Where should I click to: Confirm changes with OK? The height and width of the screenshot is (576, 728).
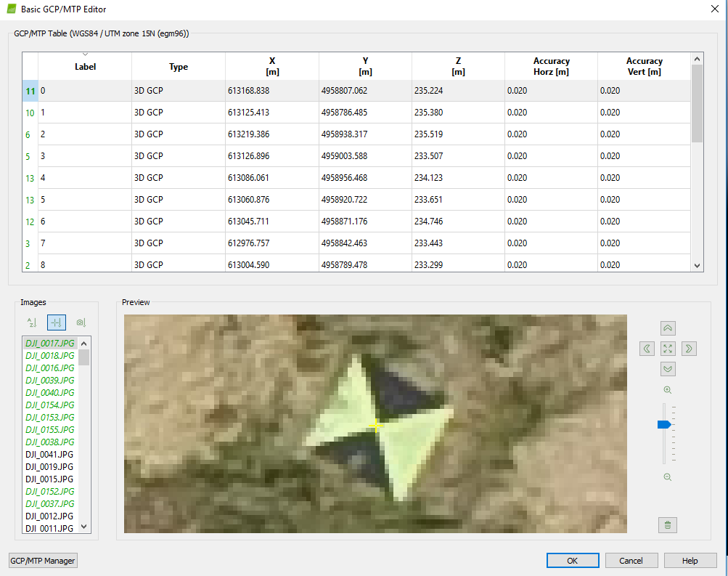point(572,560)
